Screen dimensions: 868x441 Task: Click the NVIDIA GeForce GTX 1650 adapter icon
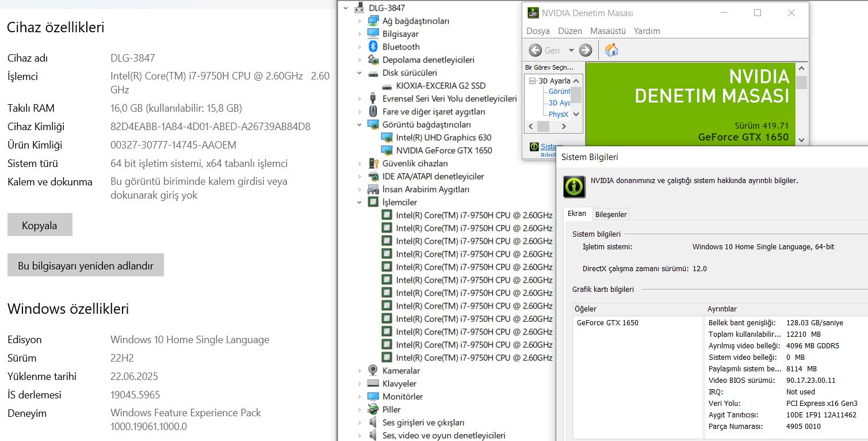click(x=387, y=150)
